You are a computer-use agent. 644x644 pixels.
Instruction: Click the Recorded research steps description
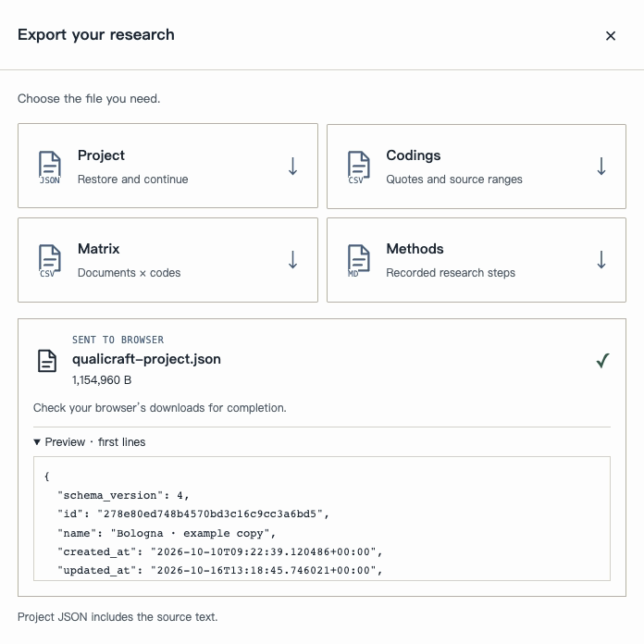point(451,273)
